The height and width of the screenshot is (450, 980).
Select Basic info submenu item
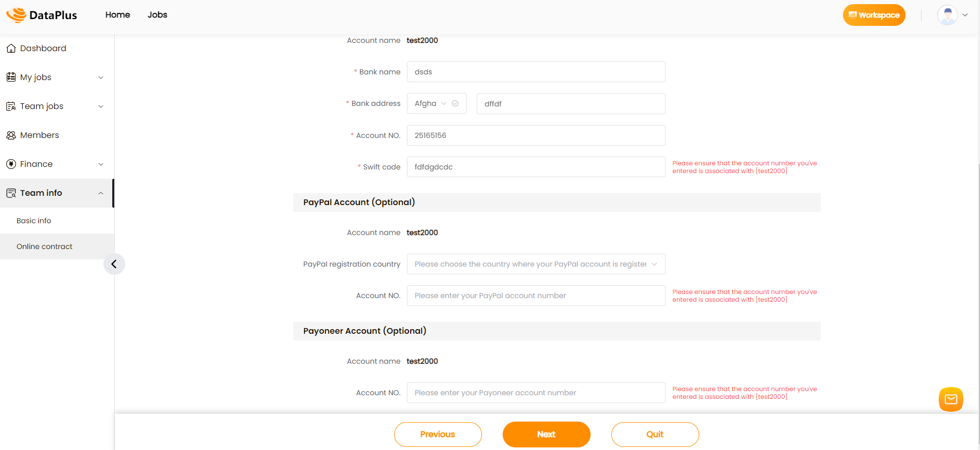pyautogui.click(x=57, y=221)
